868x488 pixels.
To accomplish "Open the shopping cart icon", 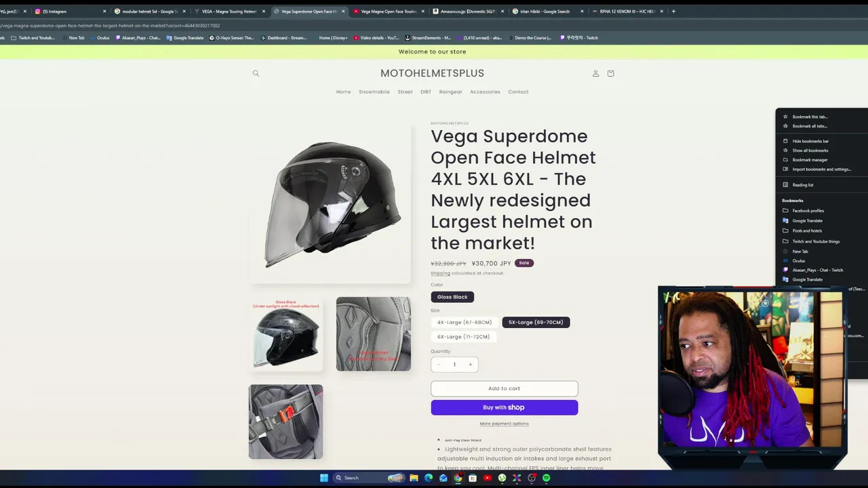I will (x=610, y=73).
